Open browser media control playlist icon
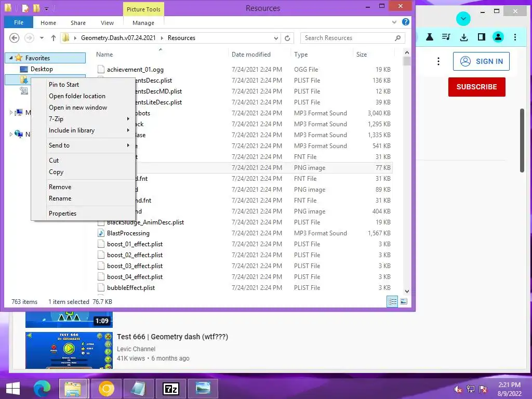 pyautogui.click(x=446, y=37)
